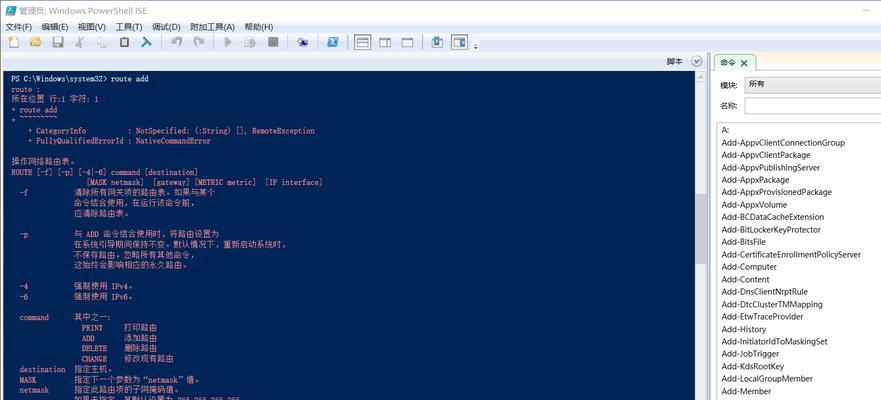Open the 调试(D) menu
This screenshot has width=881, height=400.
point(166,27)
